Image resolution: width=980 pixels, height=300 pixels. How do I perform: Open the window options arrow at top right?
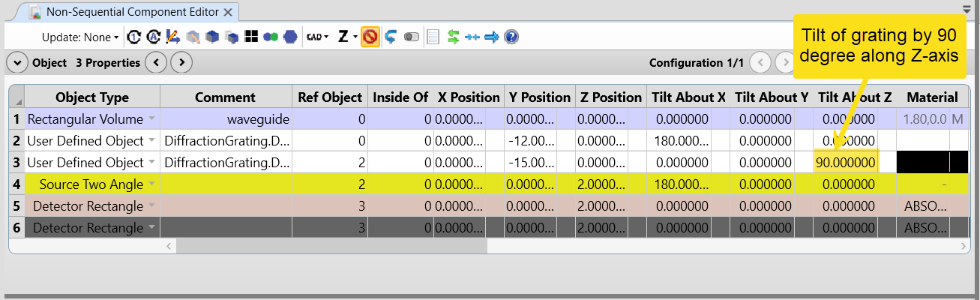(x=967, y=9)
